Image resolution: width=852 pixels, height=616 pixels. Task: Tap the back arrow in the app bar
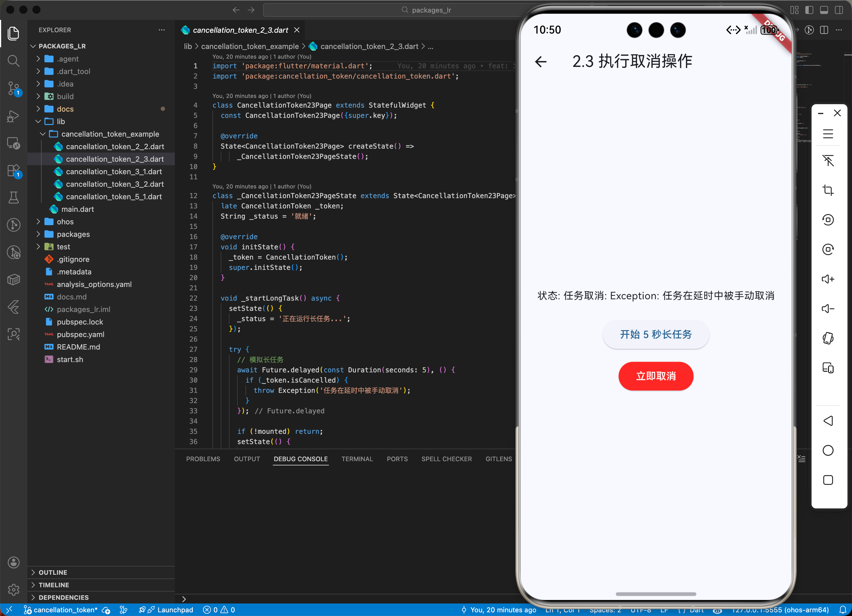(x=541, y=61)
